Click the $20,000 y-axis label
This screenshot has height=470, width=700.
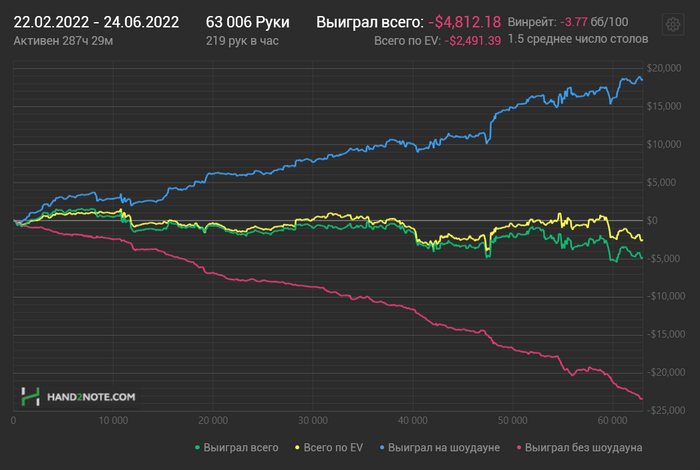click(x=664, y=68)
